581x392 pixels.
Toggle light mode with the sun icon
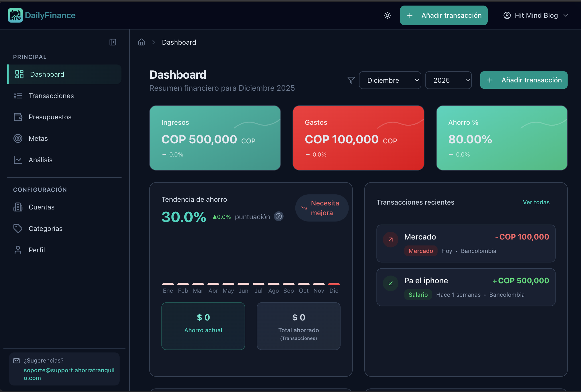[387, 15]
